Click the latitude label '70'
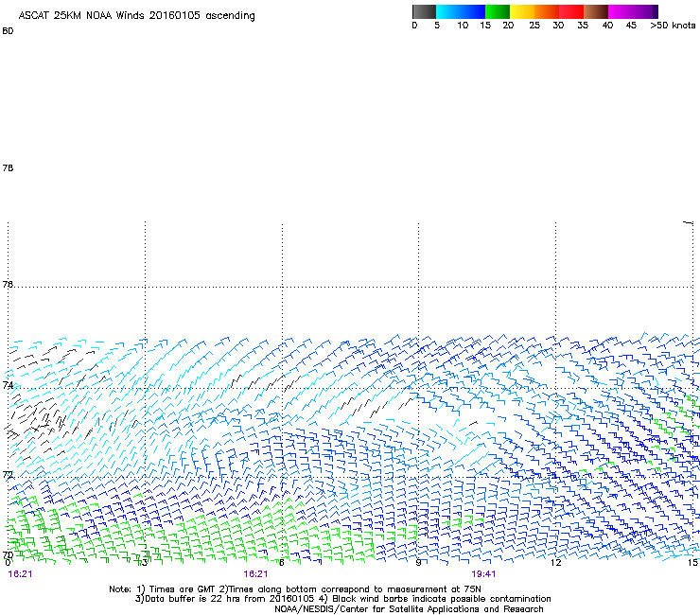The image size is (700, 615). [8, 555]
